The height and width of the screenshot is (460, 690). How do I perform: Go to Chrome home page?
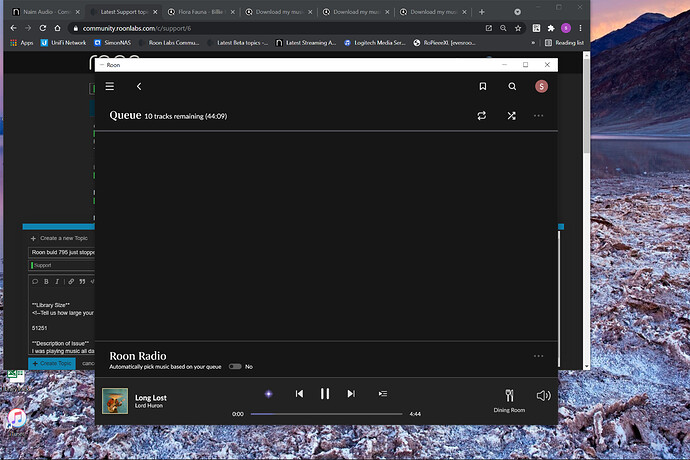coord(57,28)
